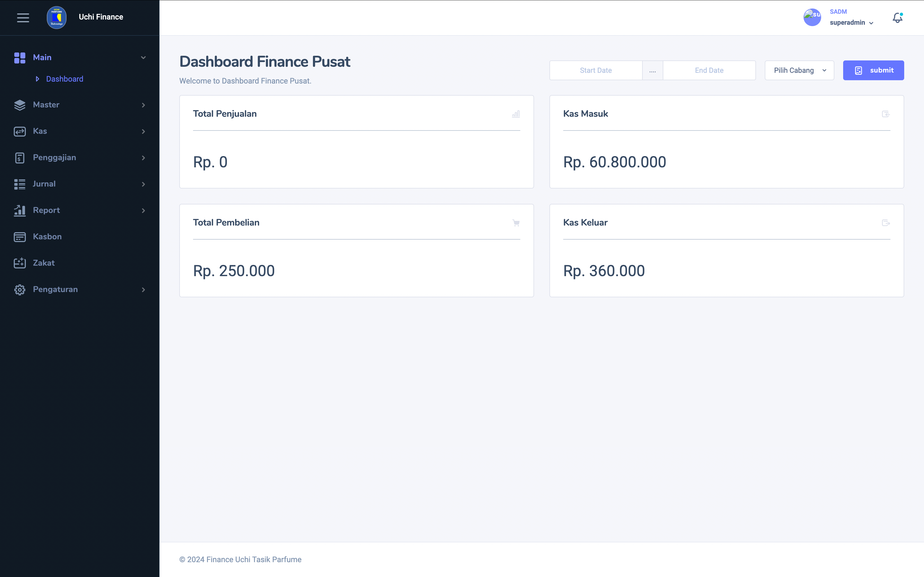This screenshot has height=577, width=924.
Task: Click the Kas Keluar card icon
Action: tap(886, 223)
